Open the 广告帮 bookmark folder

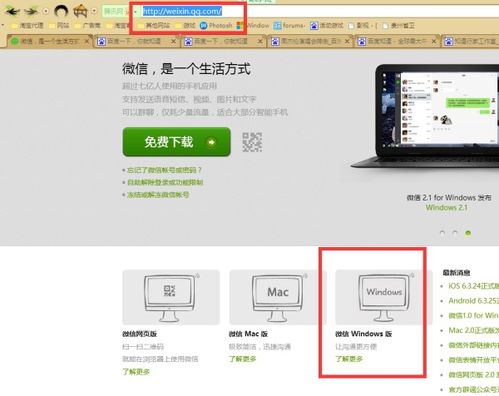pos(88,25)
